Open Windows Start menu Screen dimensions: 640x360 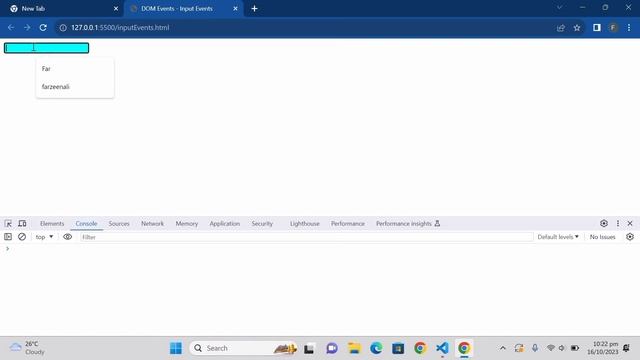(176, 348)
